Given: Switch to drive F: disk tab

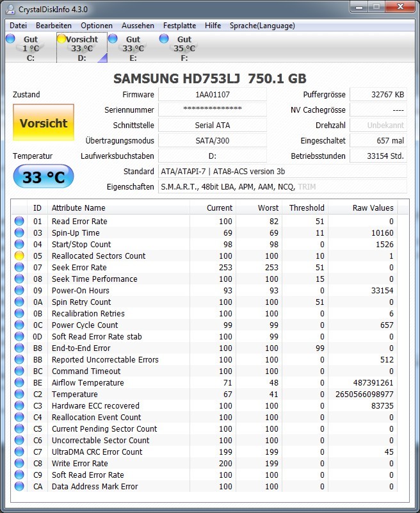Looking at the screenshot, I should point(184,48).
